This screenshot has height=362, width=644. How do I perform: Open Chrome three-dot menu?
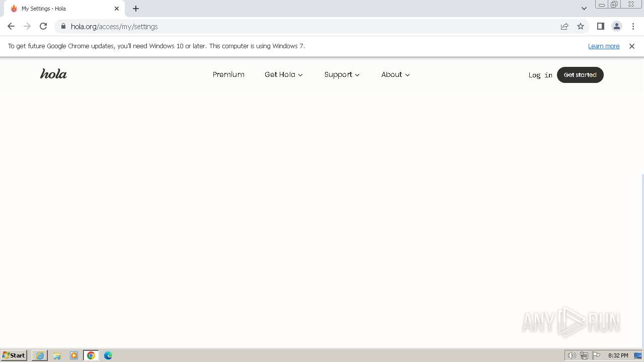pyautogui.click(x=633, y=26)
